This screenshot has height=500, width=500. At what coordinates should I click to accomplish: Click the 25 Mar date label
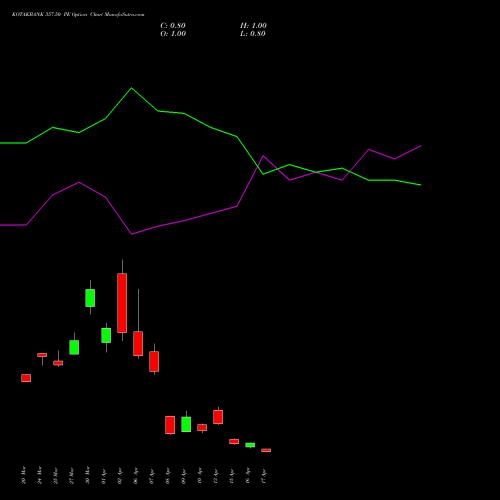click(x=55, y=475)
